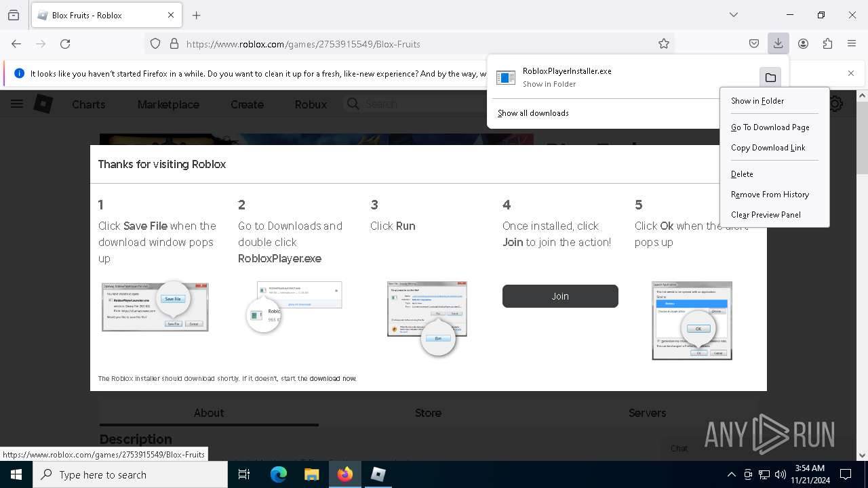Click the Roblox search field
The height and width of the screenshot is (488, 868).
pos(415,104)
